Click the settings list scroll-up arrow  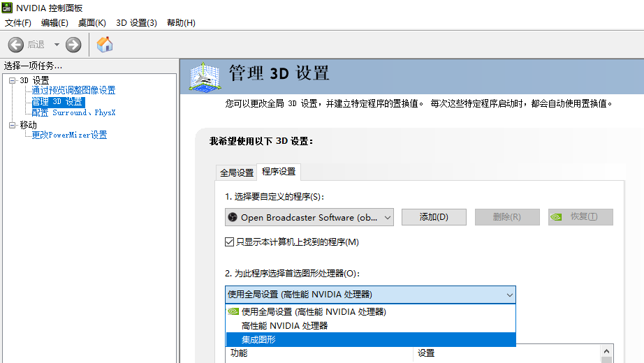pyautogui.click(x=606, y=352)
